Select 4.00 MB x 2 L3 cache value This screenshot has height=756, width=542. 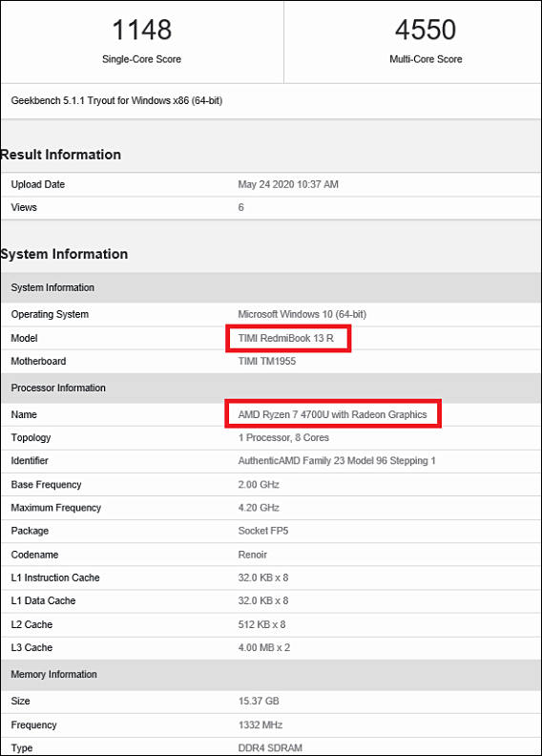pyautogui.click(x=264, y=648)
